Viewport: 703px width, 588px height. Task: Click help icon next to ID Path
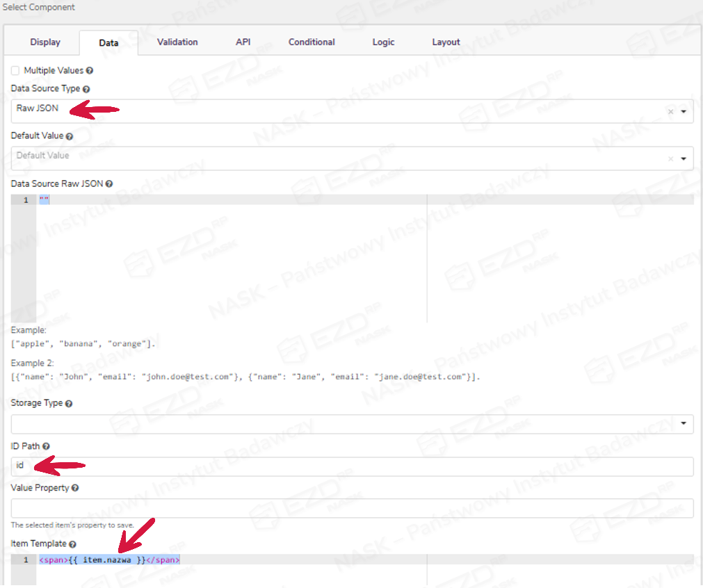(46, 446)
